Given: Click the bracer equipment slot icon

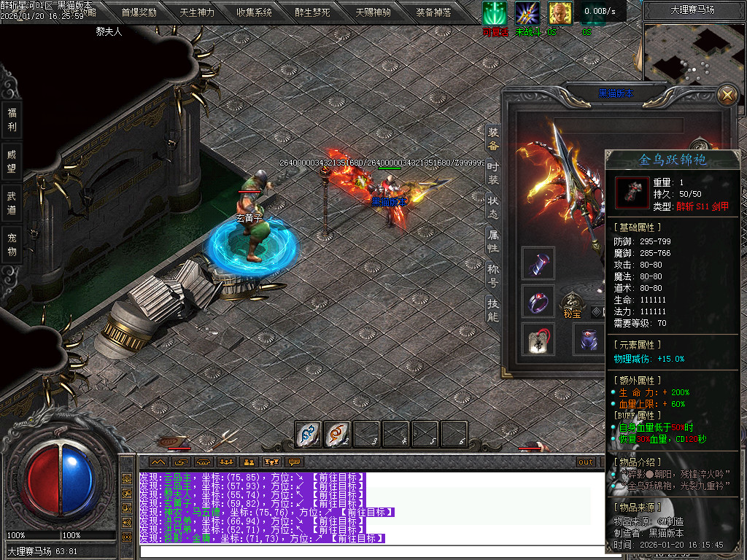Looking at the screenshot, I should [x=538, y=263].
